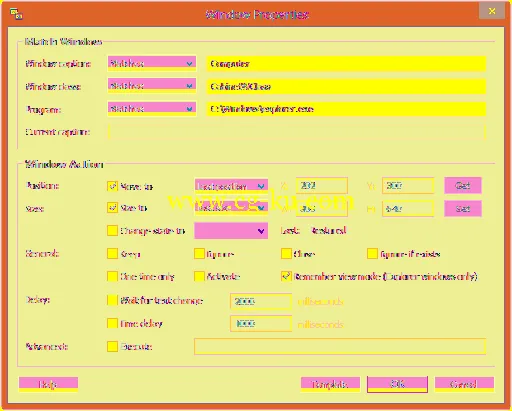Click the Window Properties title bar app icon
Screen dimensions: 512x411
tap(16, 14)
